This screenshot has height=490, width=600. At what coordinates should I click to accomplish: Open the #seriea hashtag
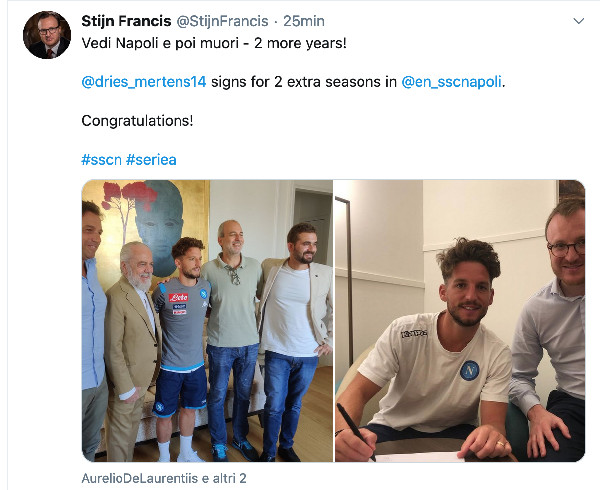click(x=151, y=160)
